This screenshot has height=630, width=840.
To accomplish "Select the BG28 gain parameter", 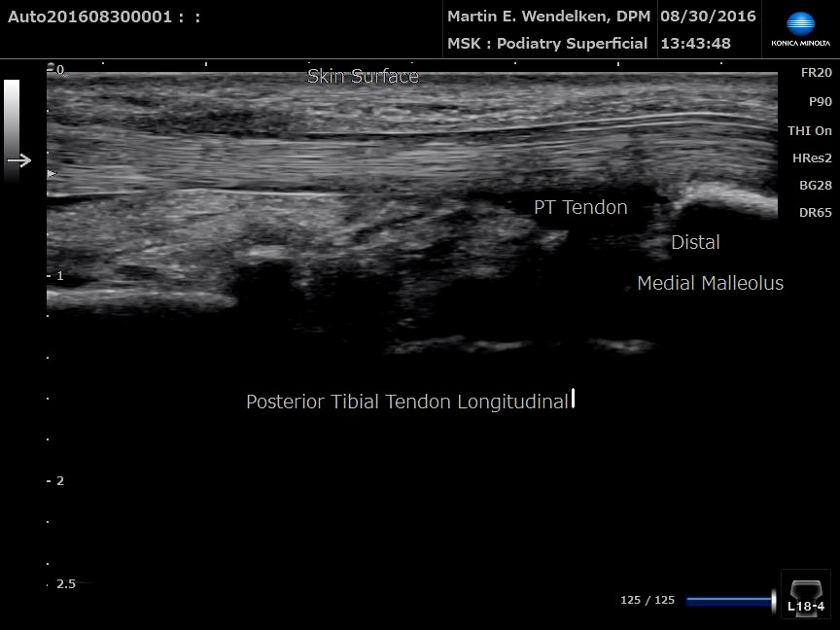I will tap(815, 185).
